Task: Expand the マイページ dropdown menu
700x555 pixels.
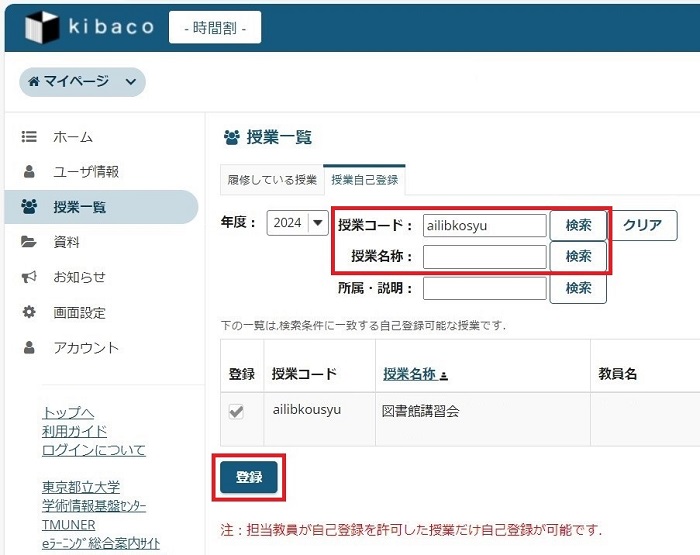Action: tap(82, 82)
